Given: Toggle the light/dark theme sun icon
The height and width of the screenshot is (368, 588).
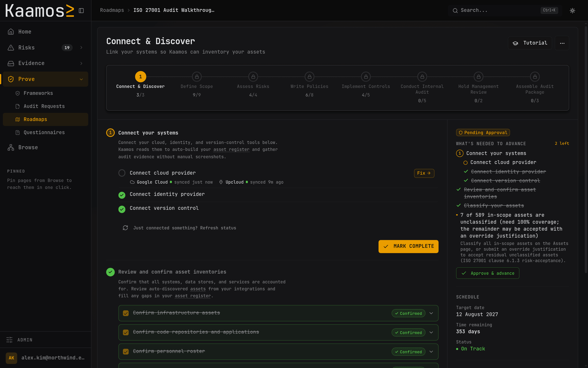Looking at the screenshot, I should (x=572, y=11).
